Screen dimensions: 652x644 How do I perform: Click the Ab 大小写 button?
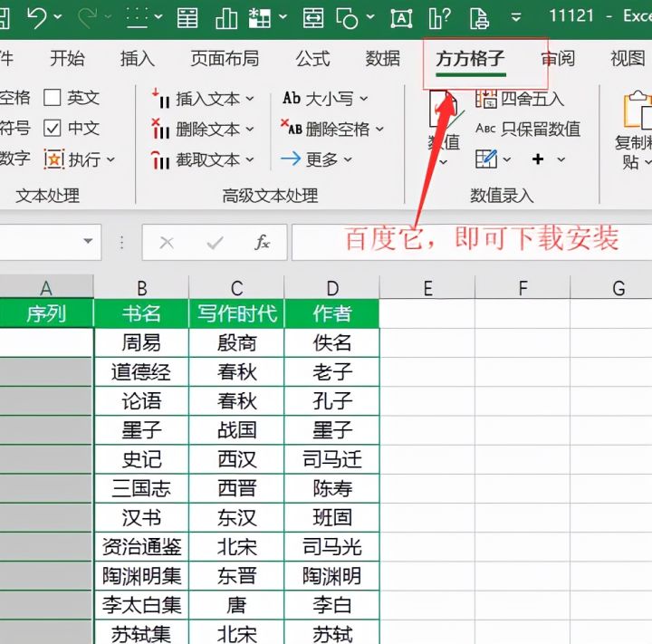[x=325, y=99]
